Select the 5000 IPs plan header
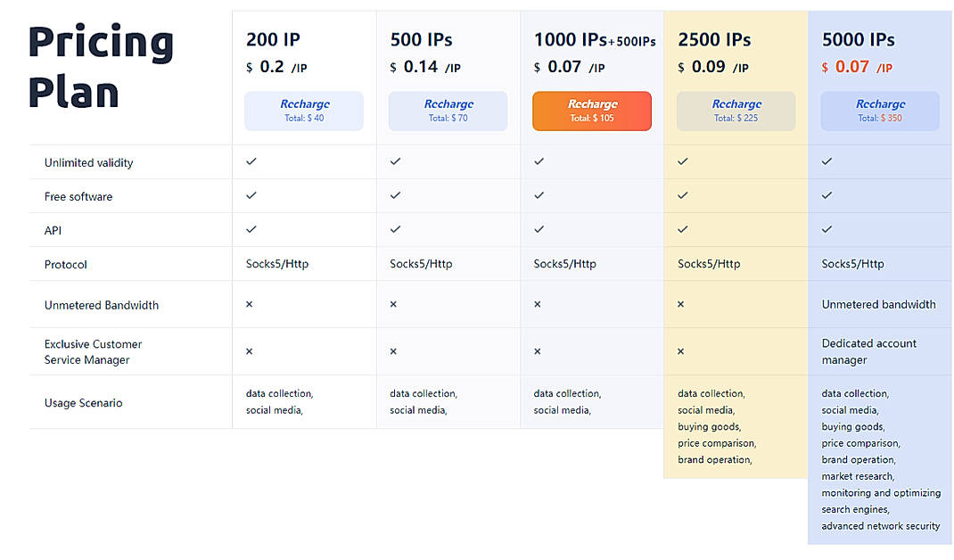This screenshot has height=560, width=954. [858, 39]
